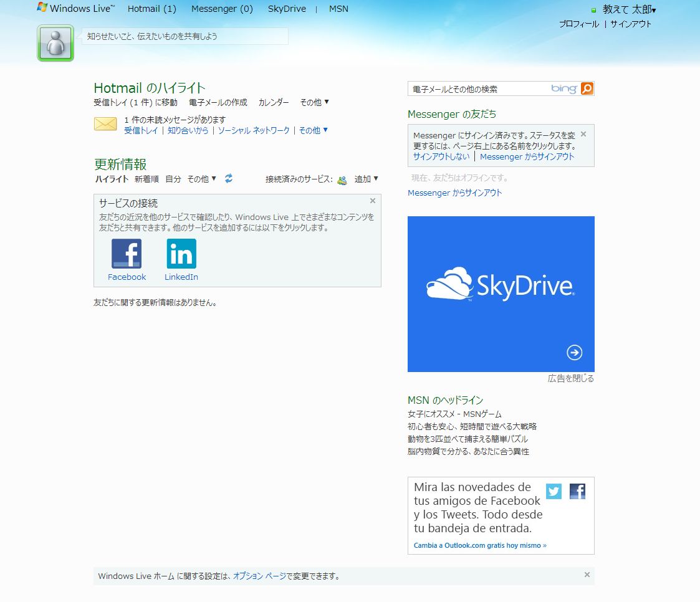
Task: Click the unread mail envelope icon
Action: click(105, 123)
